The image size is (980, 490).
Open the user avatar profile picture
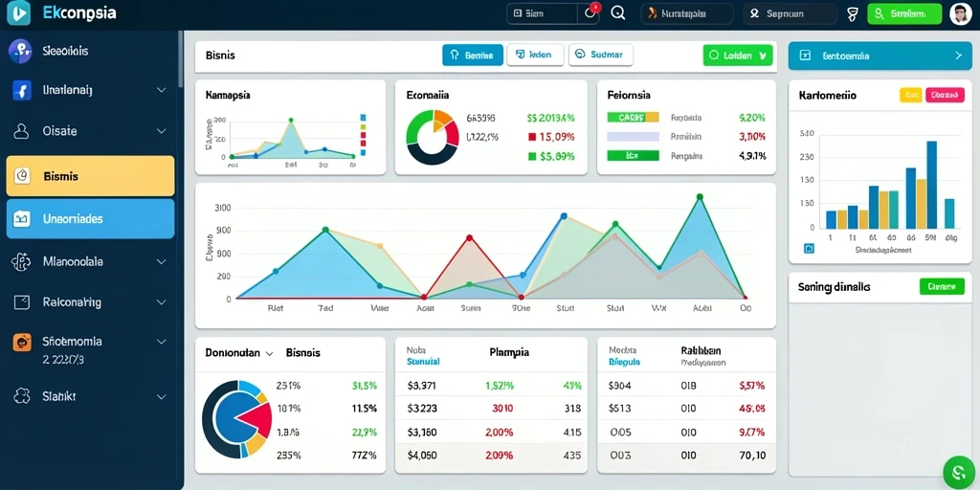[960, 13]
